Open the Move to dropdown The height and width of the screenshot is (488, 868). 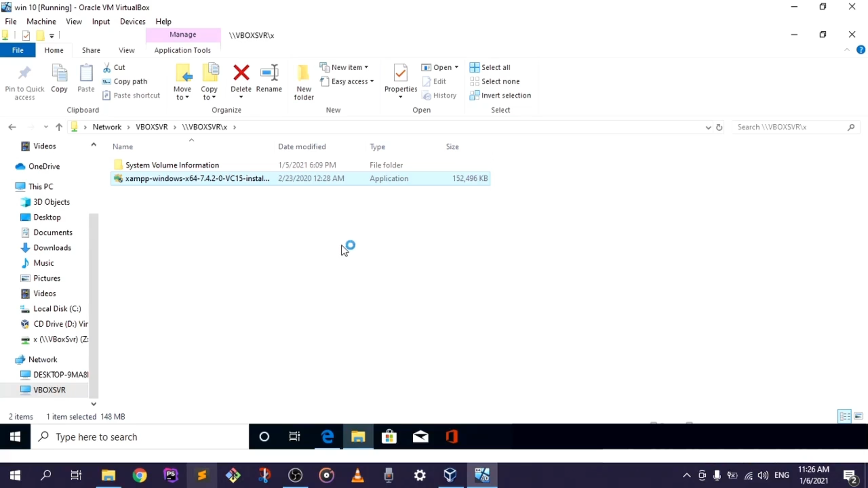183,82
